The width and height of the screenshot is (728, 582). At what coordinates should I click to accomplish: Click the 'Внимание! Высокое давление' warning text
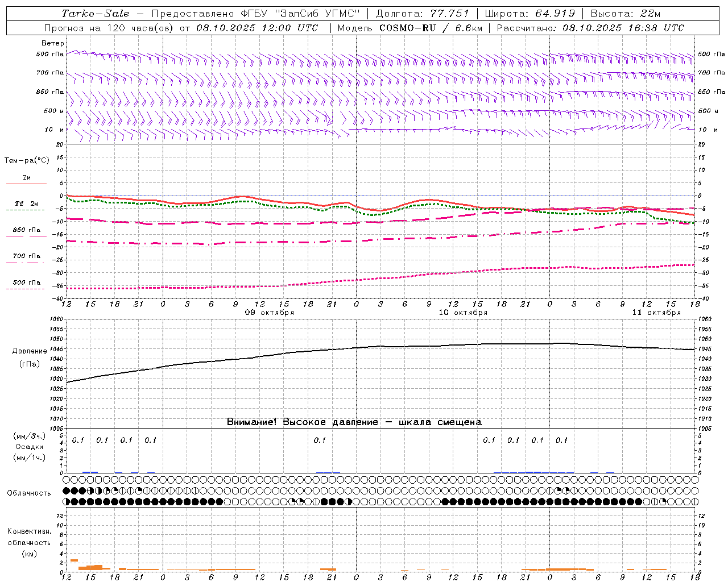pos(302,422)
